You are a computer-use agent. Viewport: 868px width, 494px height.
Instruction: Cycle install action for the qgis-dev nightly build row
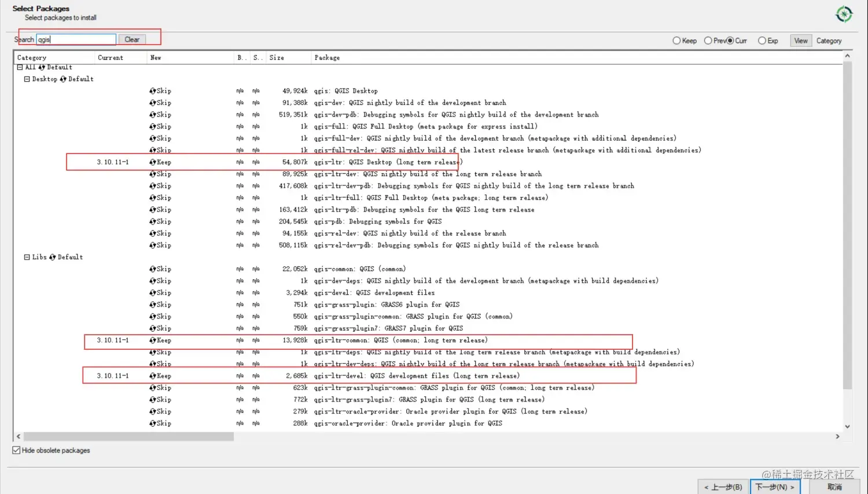153,103
